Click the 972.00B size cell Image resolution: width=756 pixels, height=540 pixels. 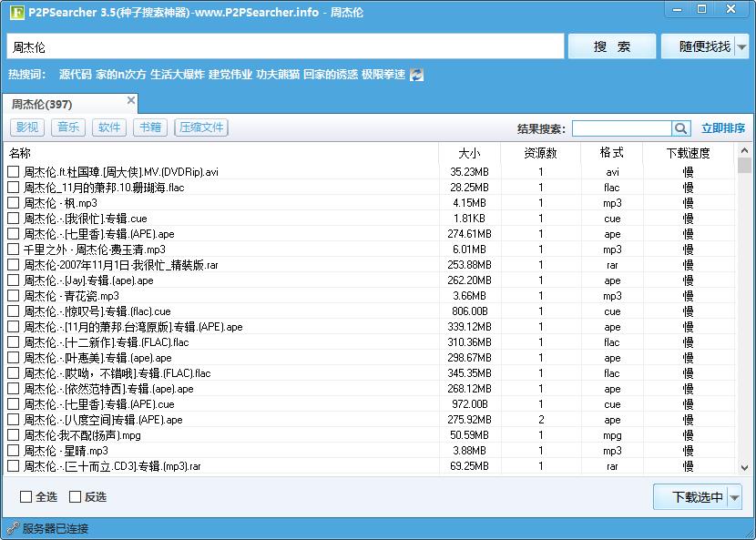click(470, 404)
